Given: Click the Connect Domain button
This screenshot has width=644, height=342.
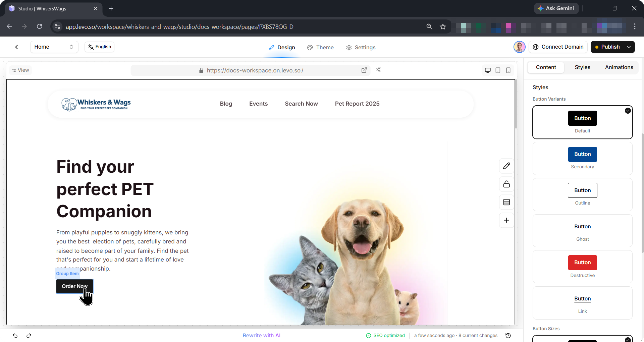Looking at the screenshot, I should (558, 47).
